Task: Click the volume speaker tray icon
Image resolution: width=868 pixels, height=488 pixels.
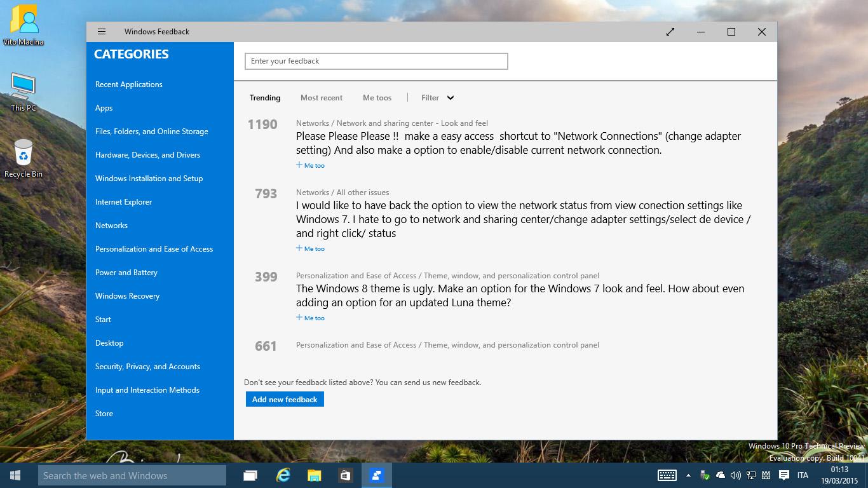Action: 736,475
